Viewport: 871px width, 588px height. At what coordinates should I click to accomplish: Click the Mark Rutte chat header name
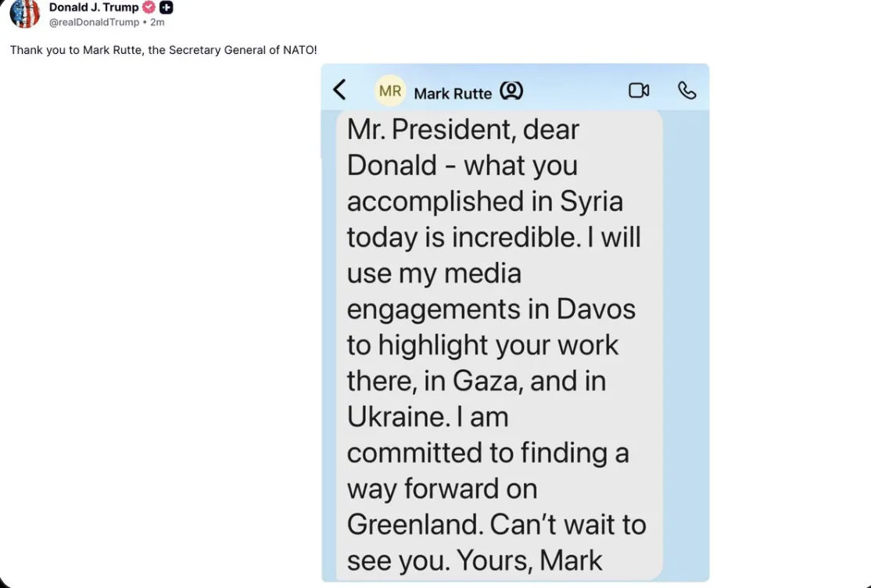point(453,94)
